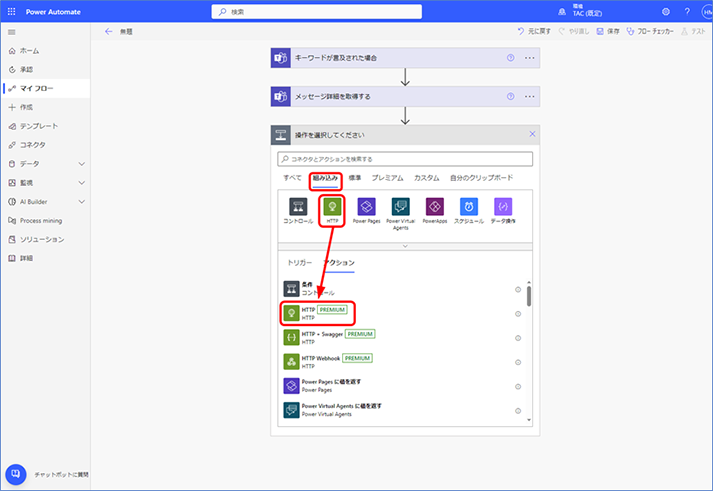Click 元に戻す undo button
The height and width of the screenshot is (491, 713).
pyautogui.click(x=534, y=31)
